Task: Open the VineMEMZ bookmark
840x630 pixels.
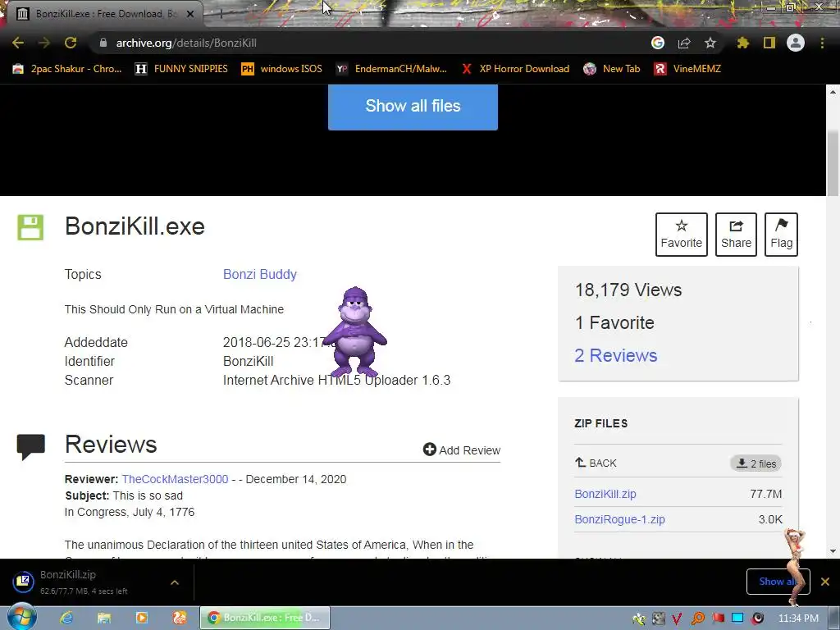Action: point(687,69)
